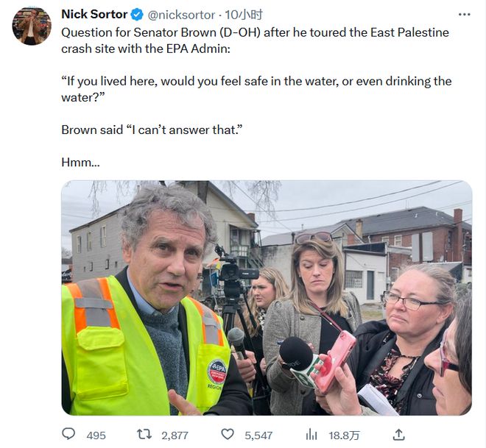Click the 2,877 retweets count
This screenshot has width=486, height=448.
(175, 435)
